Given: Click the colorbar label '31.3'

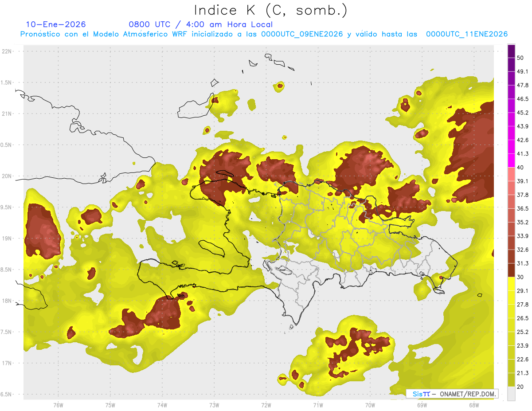Looking at the screenshot, I should [x=523, y=263].
